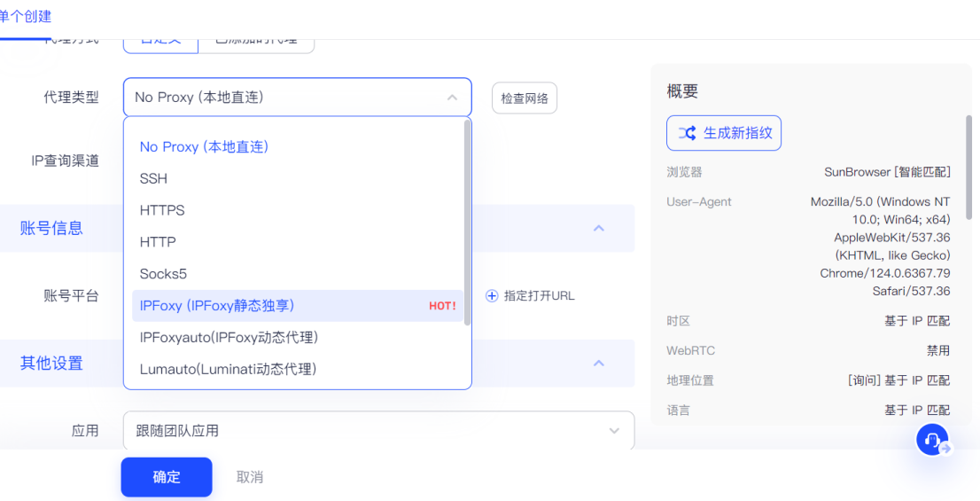Screen dimensions: 980x501
Task: Click the 代理类型 field label
Action: click(71, 98)
